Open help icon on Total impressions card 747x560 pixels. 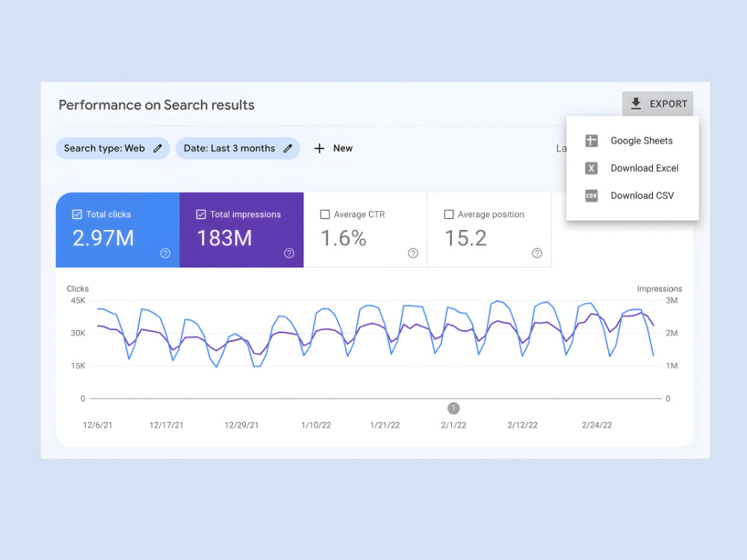pyautogui.click(x=289, y=253)
